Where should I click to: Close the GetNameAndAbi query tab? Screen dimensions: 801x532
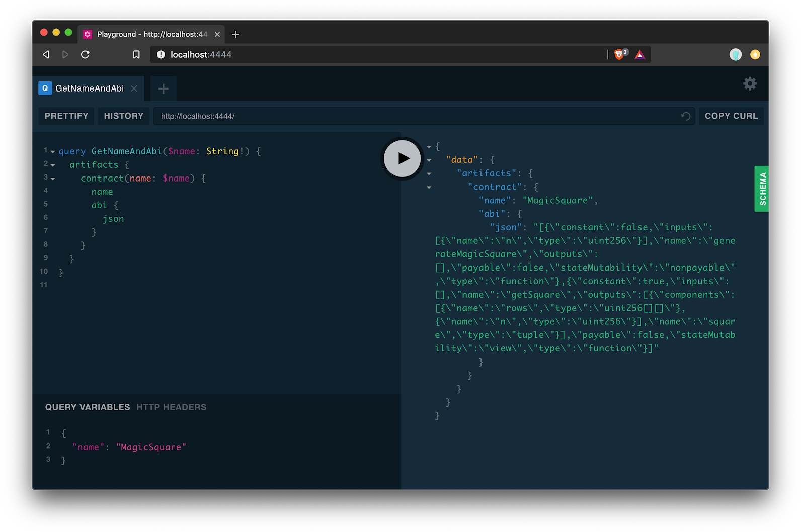coord(134,88)
